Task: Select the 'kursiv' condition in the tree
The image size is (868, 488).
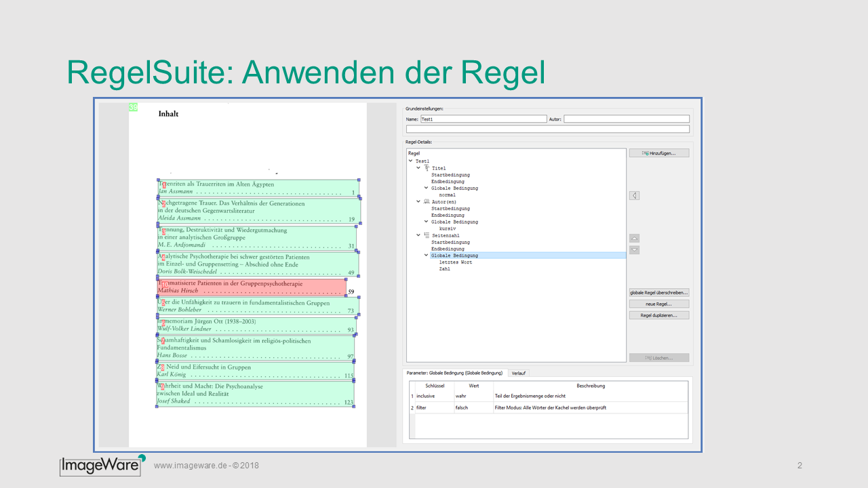Action: pos(448,228)
